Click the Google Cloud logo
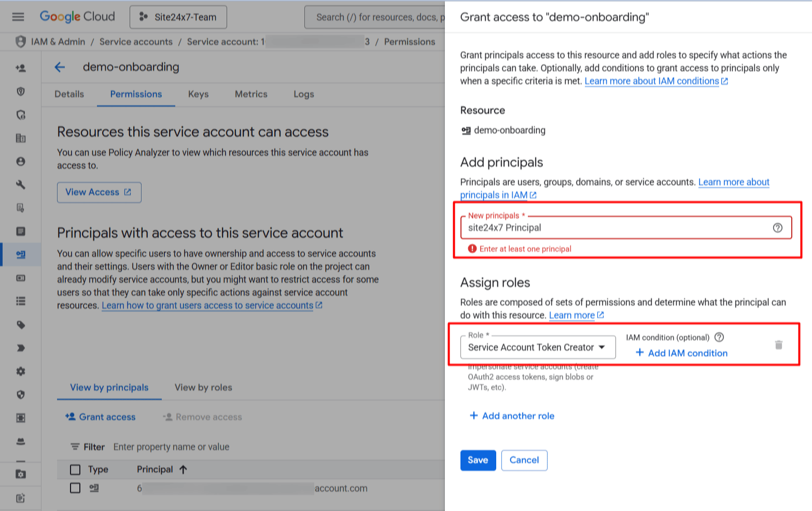 click(77, 17)
